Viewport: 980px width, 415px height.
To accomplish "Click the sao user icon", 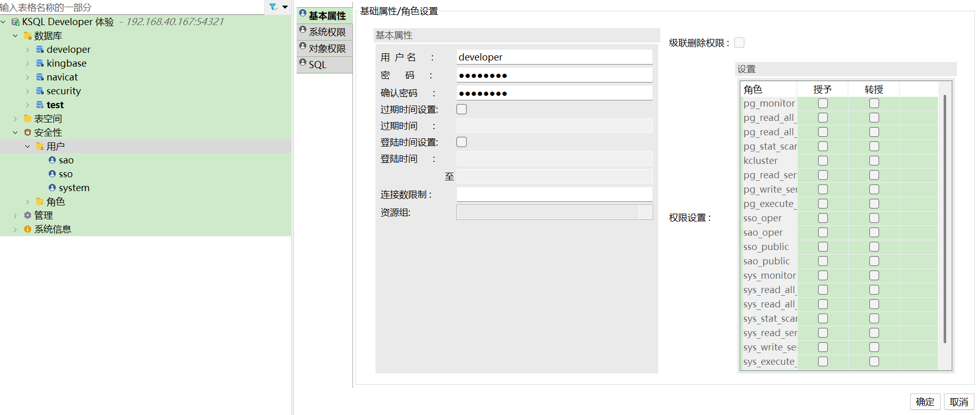I will click(52, 160).
